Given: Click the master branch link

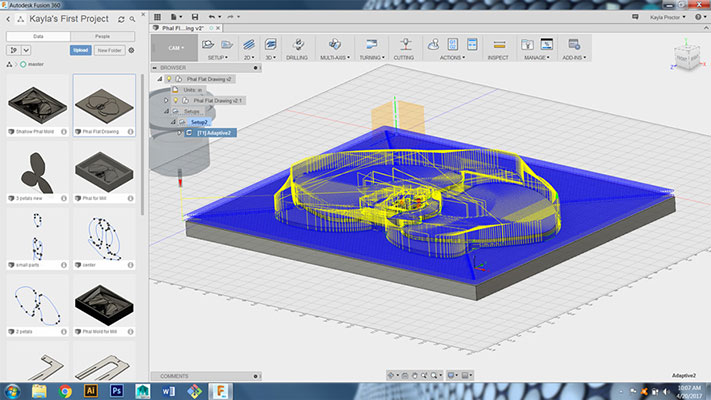Looking at the screenshot, I should [35, 64].
